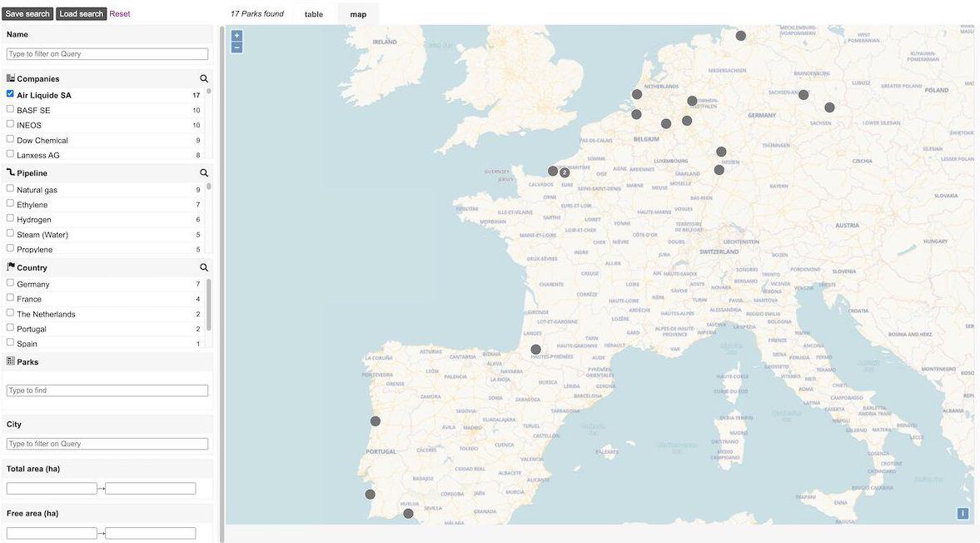980x543 pixels.
Task: Check the Germany country checkbox
Action: [8, 281]
